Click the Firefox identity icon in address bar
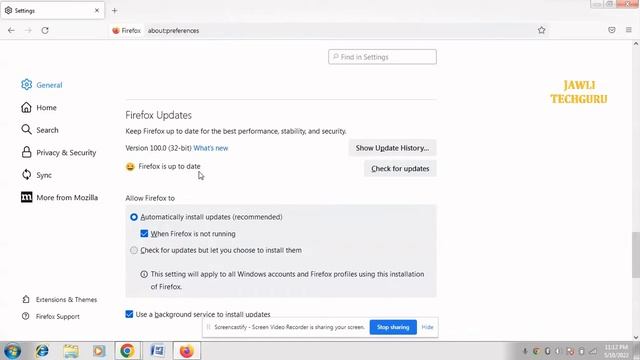The height and width of the screenshot is (360, 640). pyautogui.click(x=127, y=31)
